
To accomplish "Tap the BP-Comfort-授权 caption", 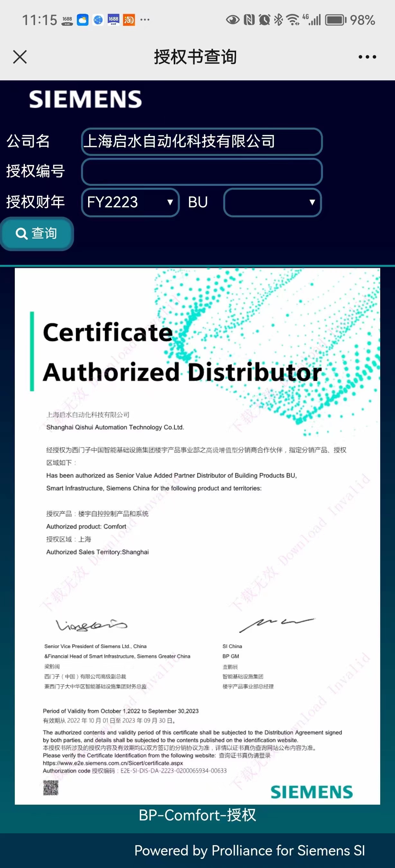I will click(x=197, y=815).
